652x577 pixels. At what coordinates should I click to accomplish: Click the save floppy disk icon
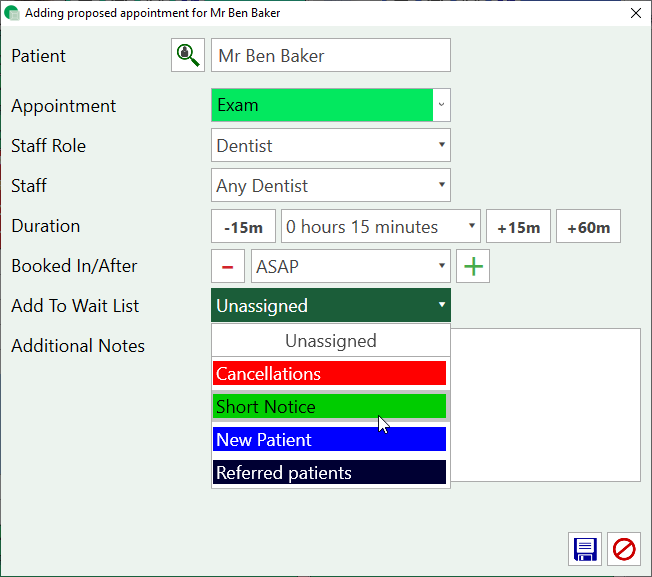pyautogui.click(x=585, y=549)
